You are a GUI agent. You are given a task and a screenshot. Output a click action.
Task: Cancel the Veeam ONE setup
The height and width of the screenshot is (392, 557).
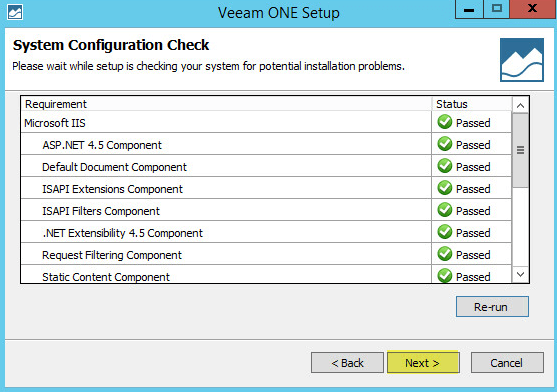[507, 363]
